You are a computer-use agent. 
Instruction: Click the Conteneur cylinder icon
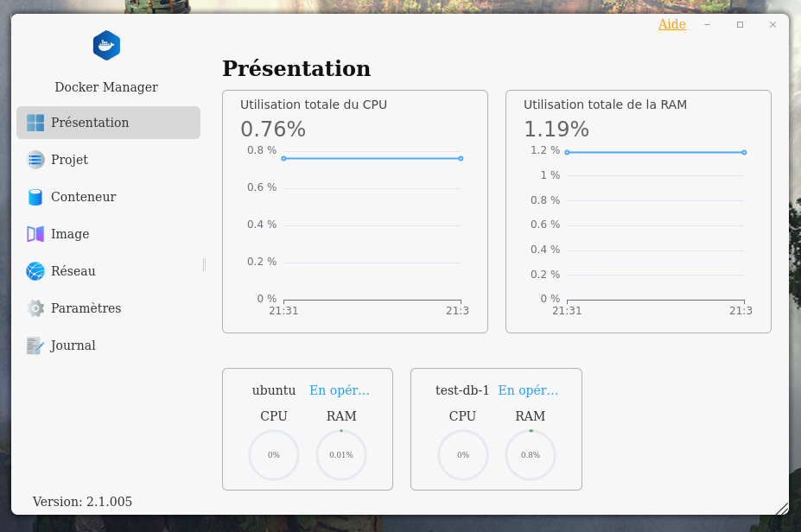click(35, 197)
